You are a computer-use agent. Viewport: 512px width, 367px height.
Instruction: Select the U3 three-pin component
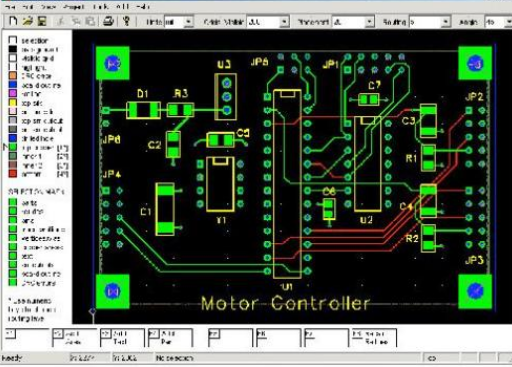[226, 97]
